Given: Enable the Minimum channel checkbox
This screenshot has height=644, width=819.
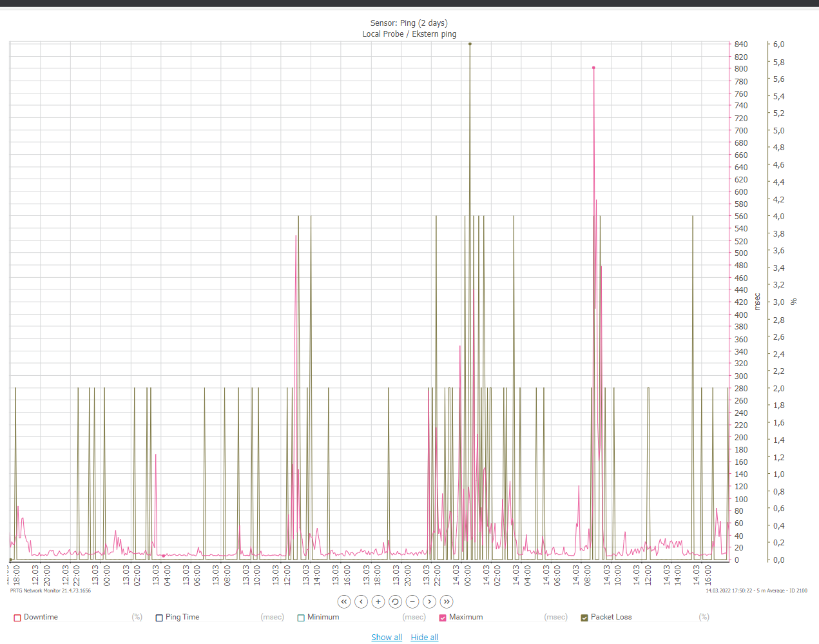Looking at the screenshot, I should click(x=301, y=618).
